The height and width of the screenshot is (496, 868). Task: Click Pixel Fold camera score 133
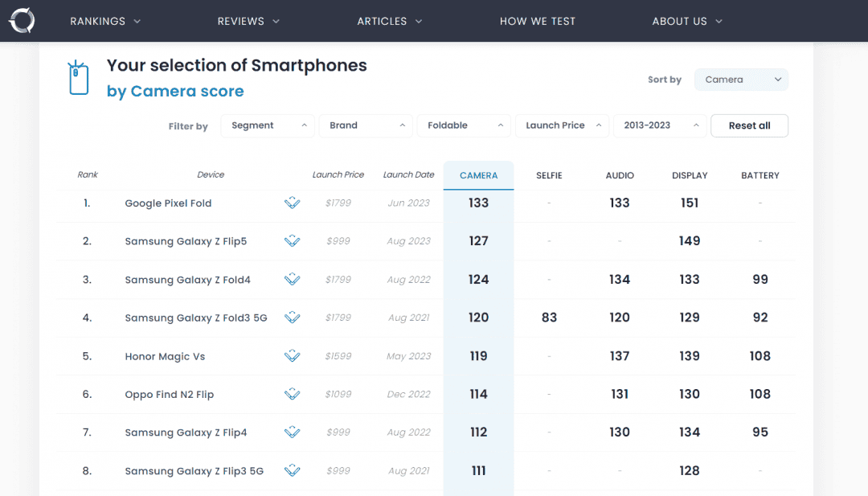point(479,203)
